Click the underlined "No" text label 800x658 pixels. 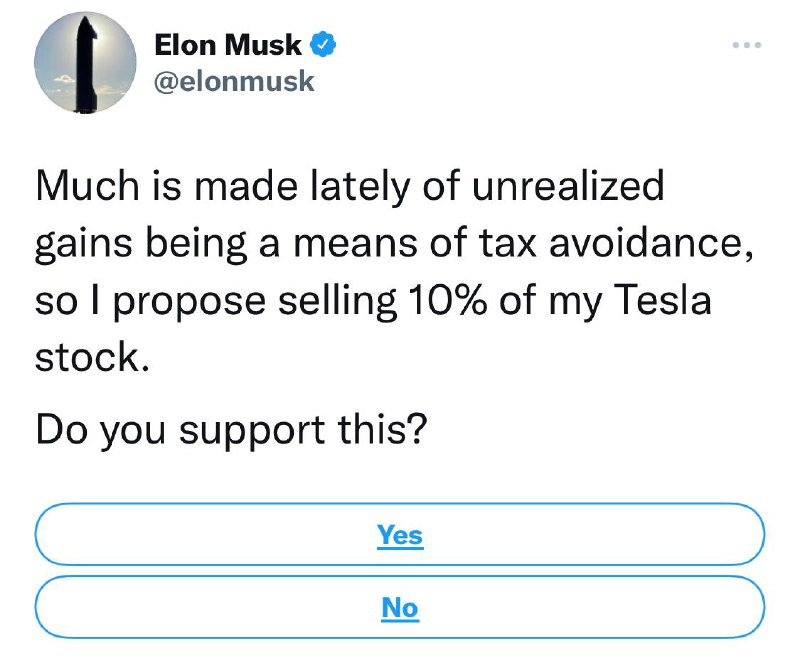coord(400,608)
